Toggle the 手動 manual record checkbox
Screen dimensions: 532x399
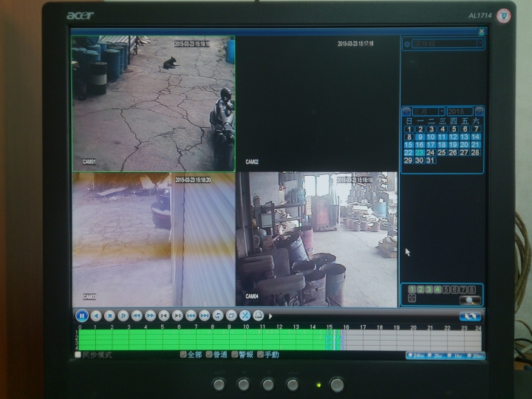coord(261,355)
